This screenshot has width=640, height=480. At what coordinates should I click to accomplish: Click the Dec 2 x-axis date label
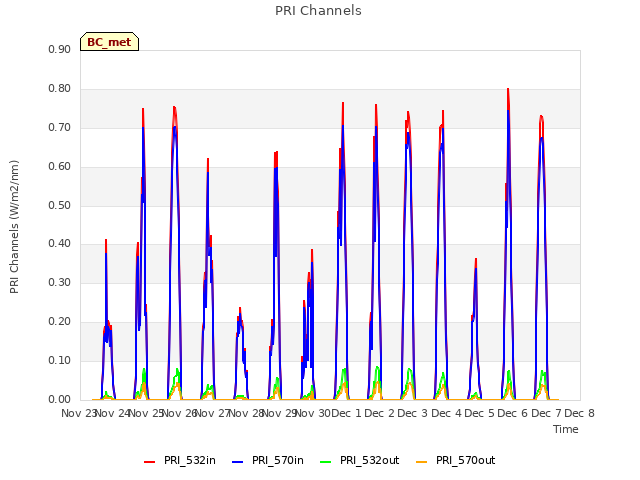(380, 413)
